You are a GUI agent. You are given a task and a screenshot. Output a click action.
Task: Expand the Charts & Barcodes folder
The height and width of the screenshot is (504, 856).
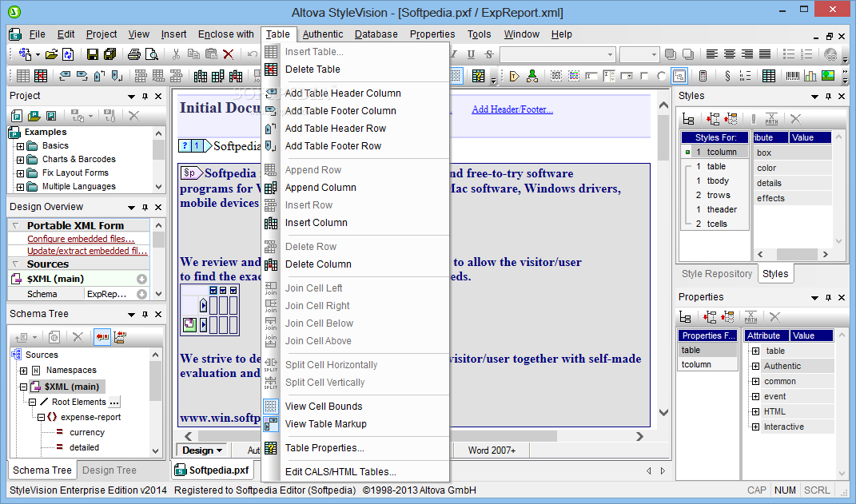(20, 160)
